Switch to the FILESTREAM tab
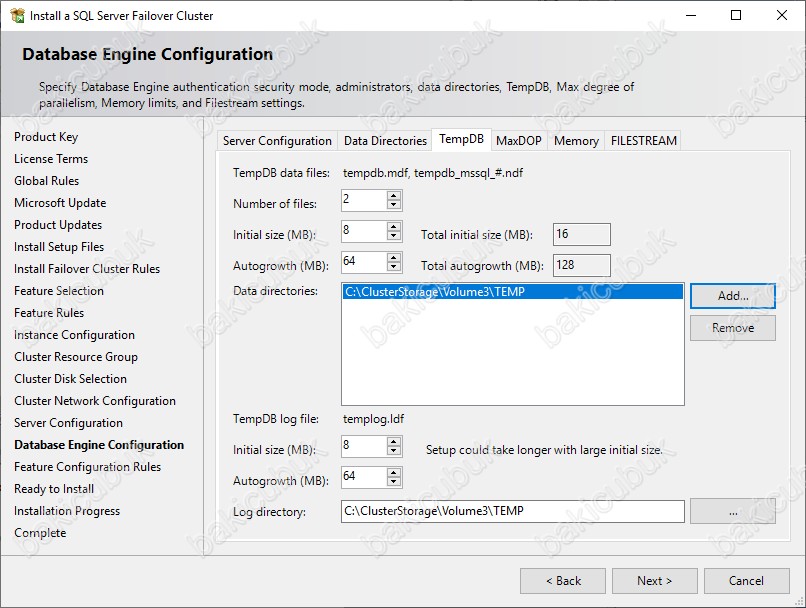The height and width of the screenshot is (608, 806). click(644, 141)
